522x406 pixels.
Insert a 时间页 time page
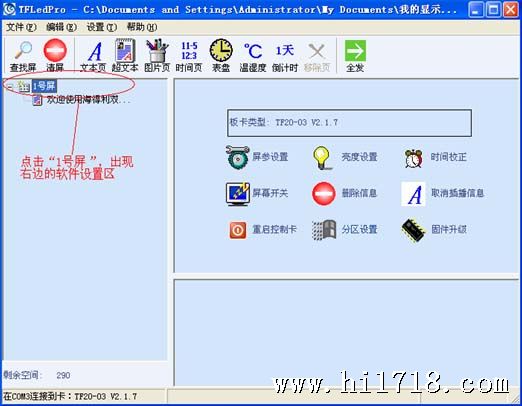[x=189, y=56]
